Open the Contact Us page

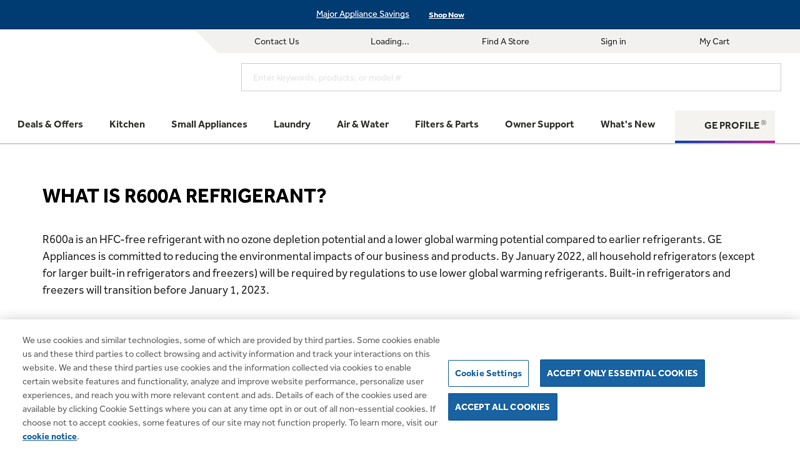pos(277,41)
